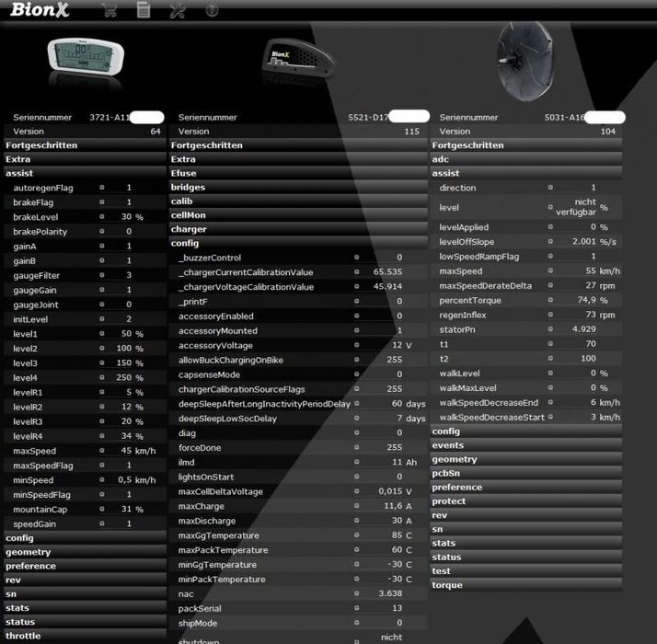Click the dot icon beside speedGain
This screenshot has width=657, height=644.
(102, 523)
